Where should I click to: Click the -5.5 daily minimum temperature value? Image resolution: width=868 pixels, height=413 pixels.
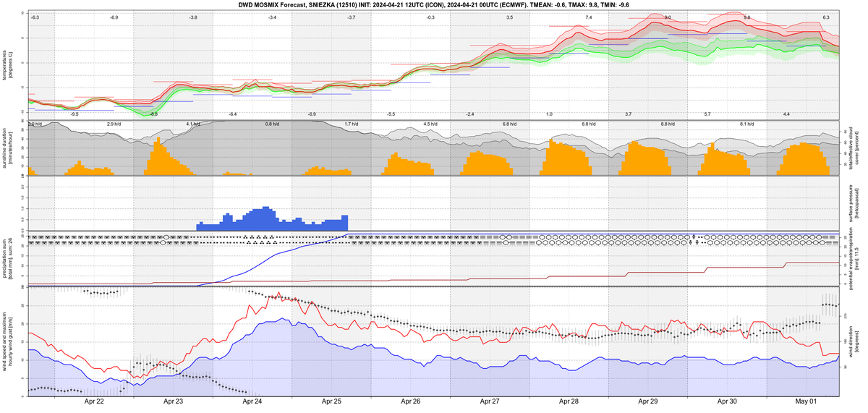(x=391, y=114)
